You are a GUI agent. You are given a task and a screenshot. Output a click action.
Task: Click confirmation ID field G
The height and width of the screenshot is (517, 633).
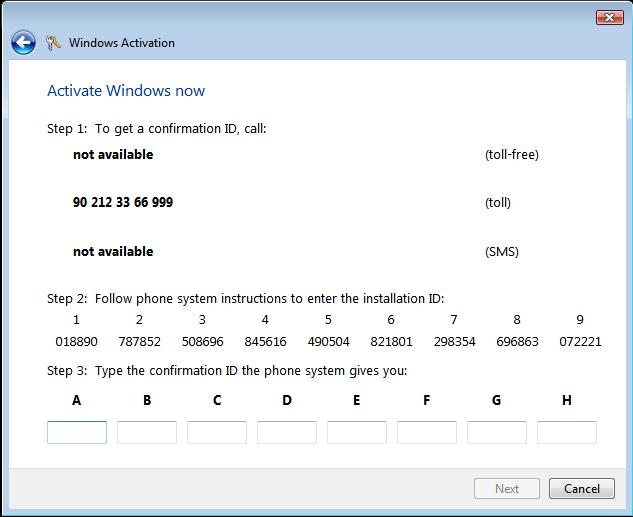[497, 432]
